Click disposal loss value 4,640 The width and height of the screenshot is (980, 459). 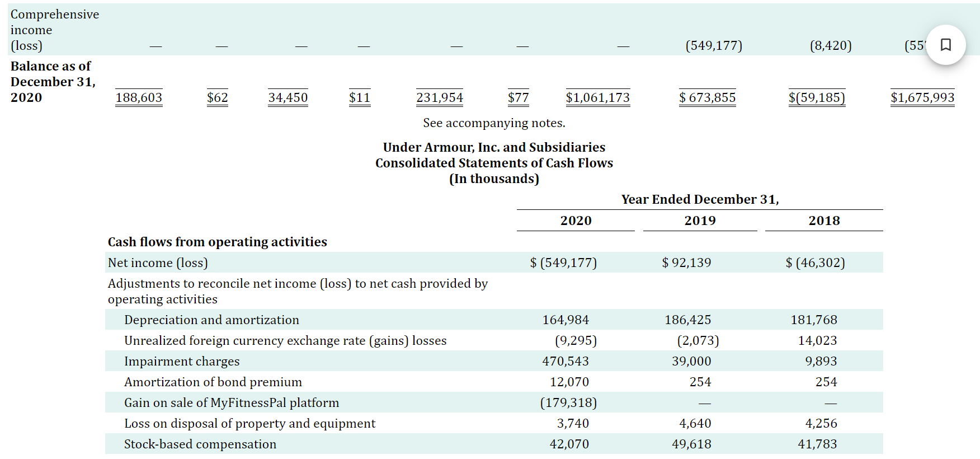tap(695, 423)
